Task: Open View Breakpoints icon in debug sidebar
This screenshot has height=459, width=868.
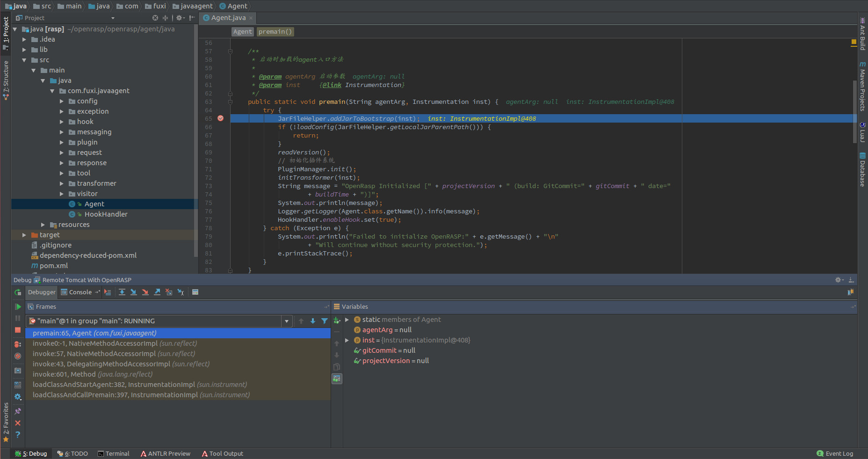Action: pyautogui.click(x=18, y=344)
